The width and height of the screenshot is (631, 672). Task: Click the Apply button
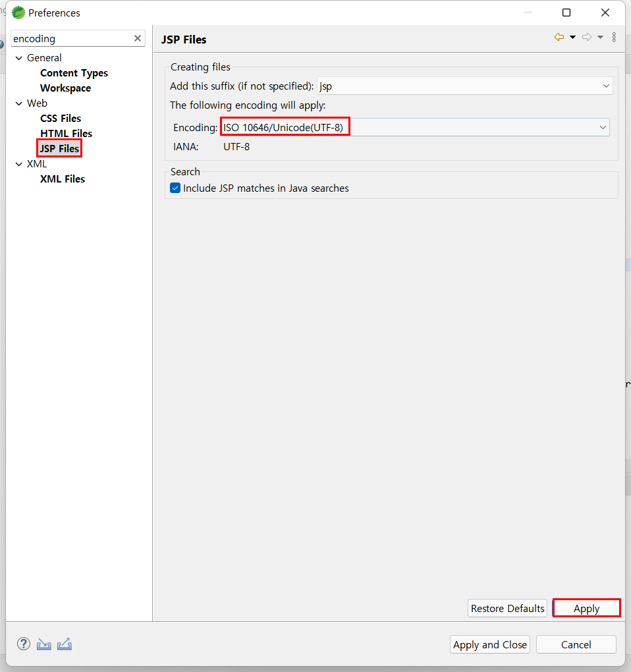[x=586, y=608]
